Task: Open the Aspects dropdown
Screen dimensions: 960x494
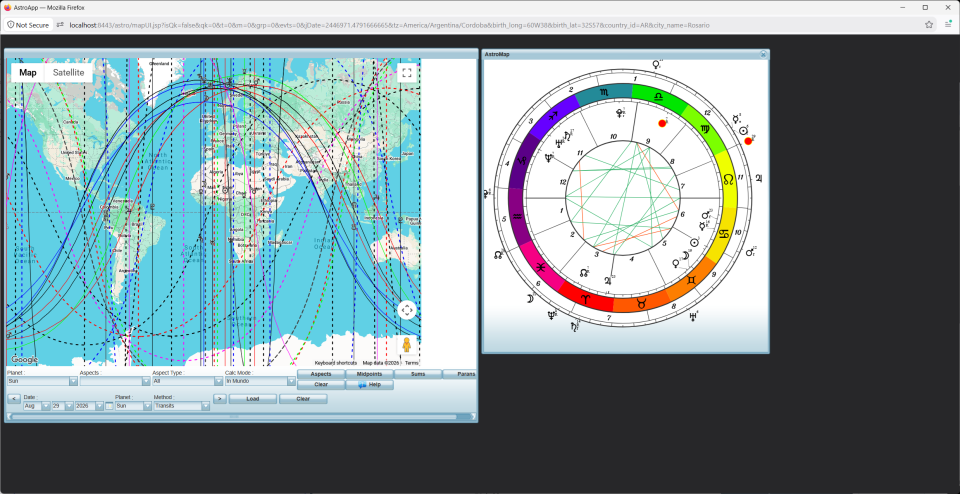Action: point(115,381)
